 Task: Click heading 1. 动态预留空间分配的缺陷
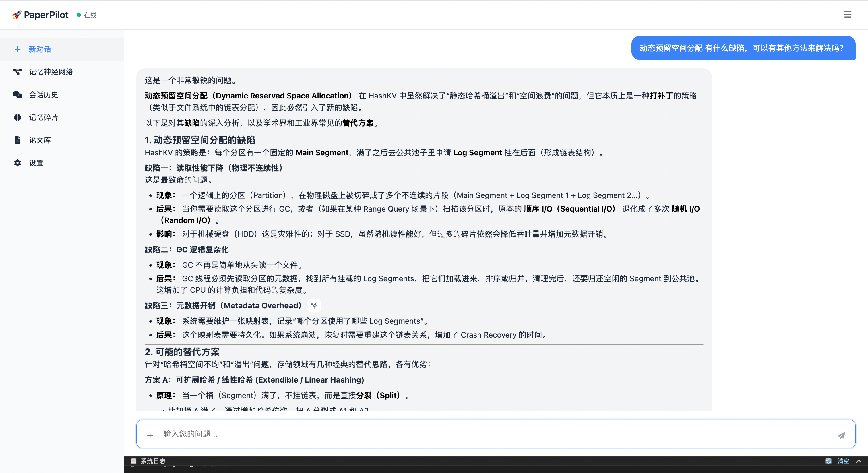pyautogui.click(x=200, y=140)
